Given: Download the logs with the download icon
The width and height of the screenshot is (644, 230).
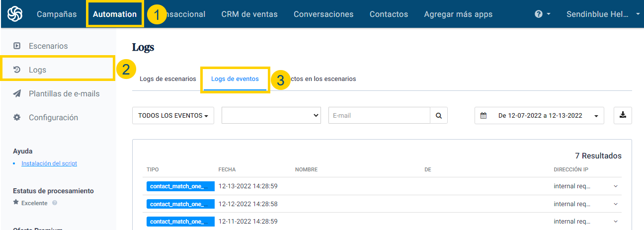Looking at the screenshot, I should tap(623, 115).
